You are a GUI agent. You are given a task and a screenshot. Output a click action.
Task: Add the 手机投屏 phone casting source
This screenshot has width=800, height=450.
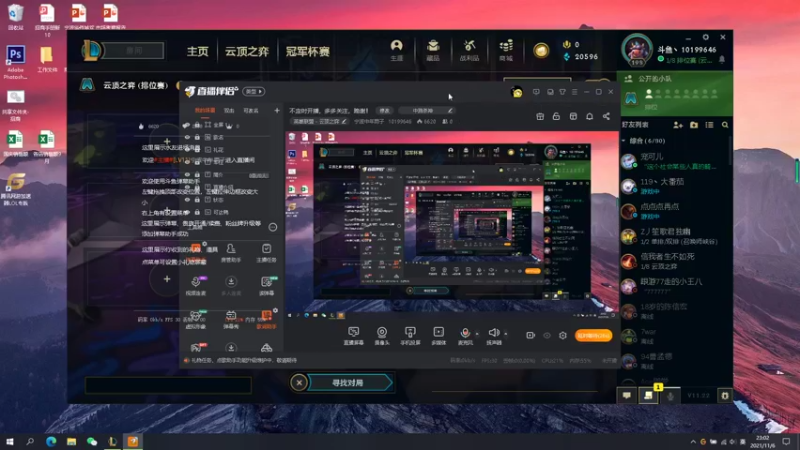pyautogui.click(x=410, y=335)
